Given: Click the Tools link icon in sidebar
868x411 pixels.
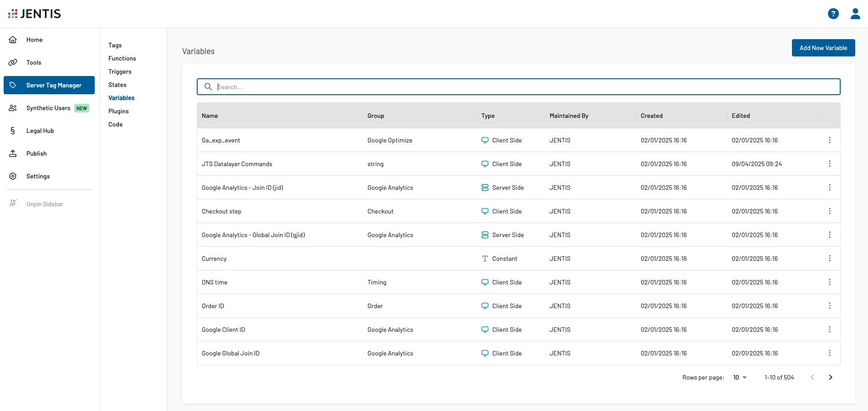Looking at the screenshot, I should [13, 63].
